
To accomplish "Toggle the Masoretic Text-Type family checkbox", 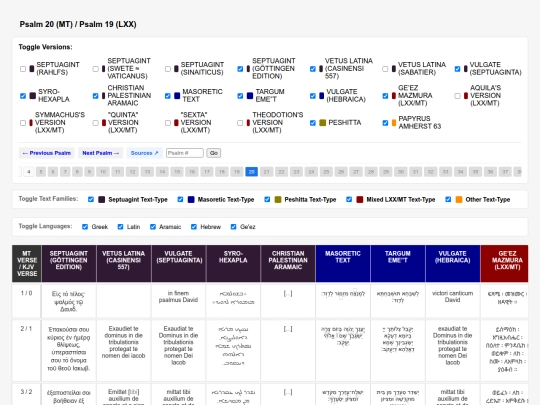I will click(x=180, y=199).
